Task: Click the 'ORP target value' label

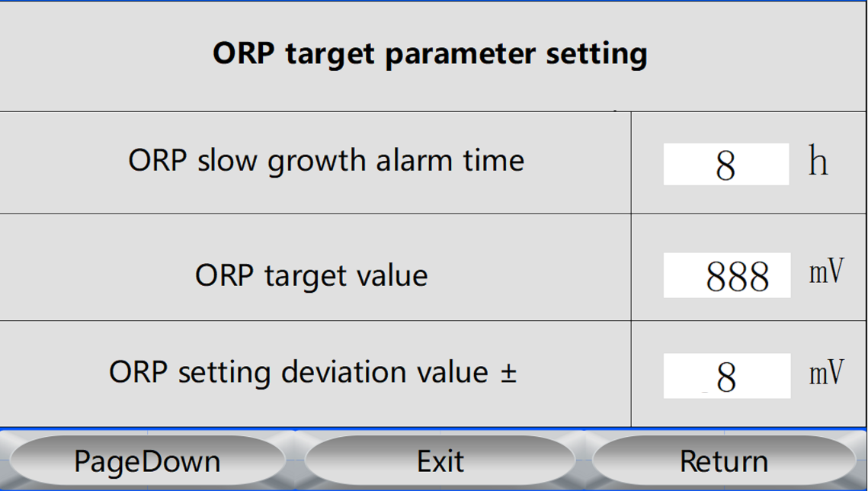Action: [311, 275]
